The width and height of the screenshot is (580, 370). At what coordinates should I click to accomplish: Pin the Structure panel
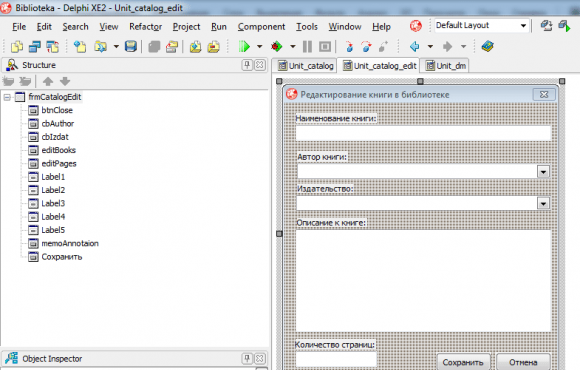[x=247, y=65]
